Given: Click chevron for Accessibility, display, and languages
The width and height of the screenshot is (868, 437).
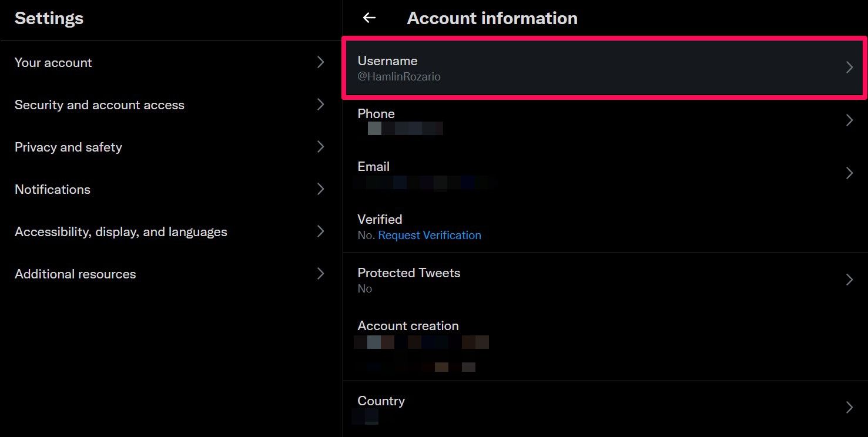Looking at the screenshot, I should tap(320, 231).
